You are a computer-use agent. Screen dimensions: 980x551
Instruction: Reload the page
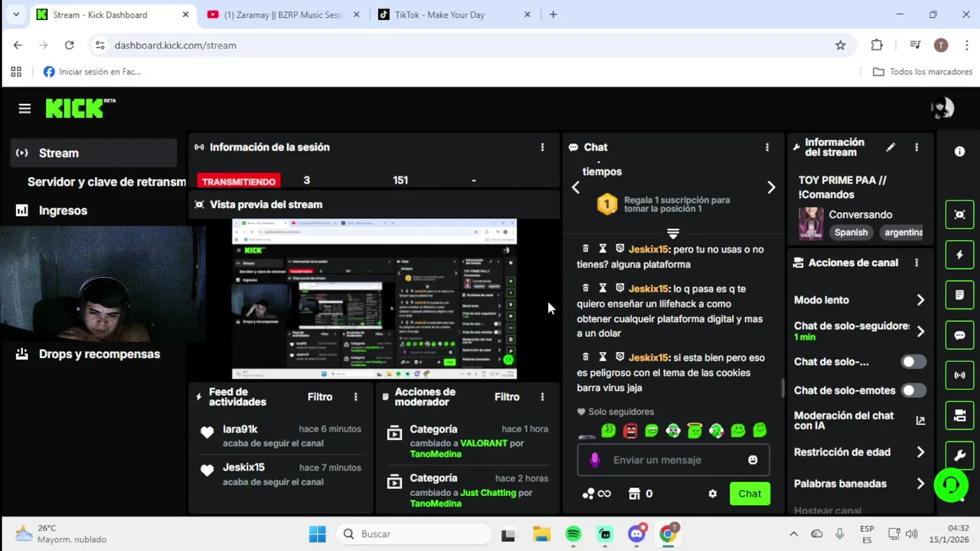69,45
